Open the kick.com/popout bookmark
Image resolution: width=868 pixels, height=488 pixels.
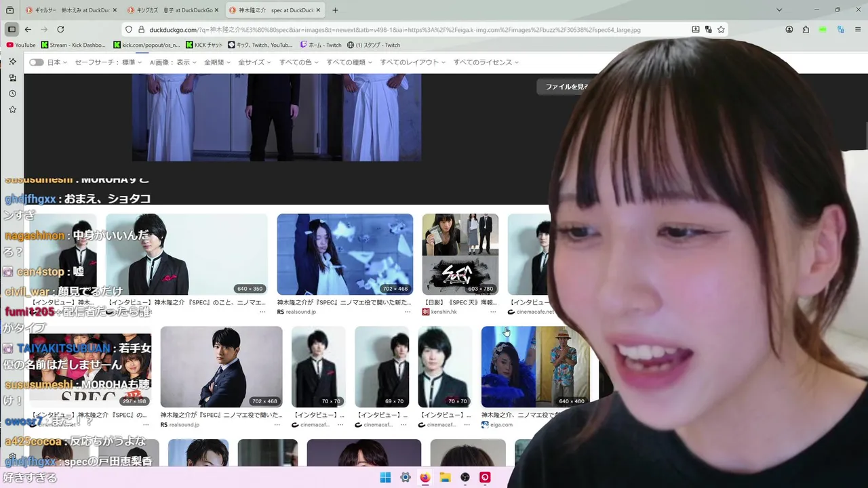(x=146, y=45)
